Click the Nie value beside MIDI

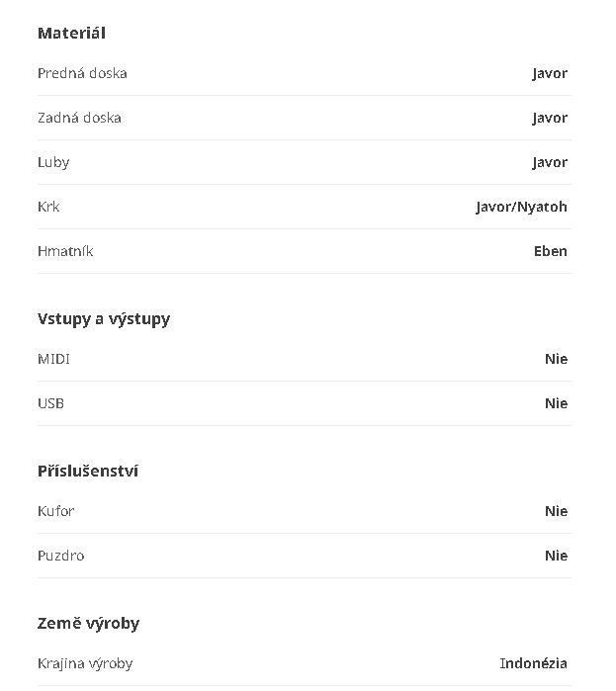coord(556,359)
